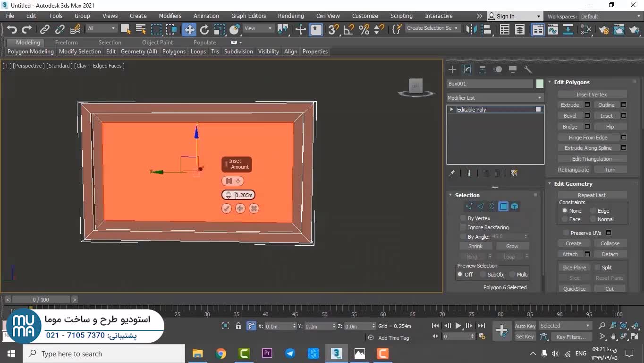Cancel the inset caddy with X

pos(254,208)
